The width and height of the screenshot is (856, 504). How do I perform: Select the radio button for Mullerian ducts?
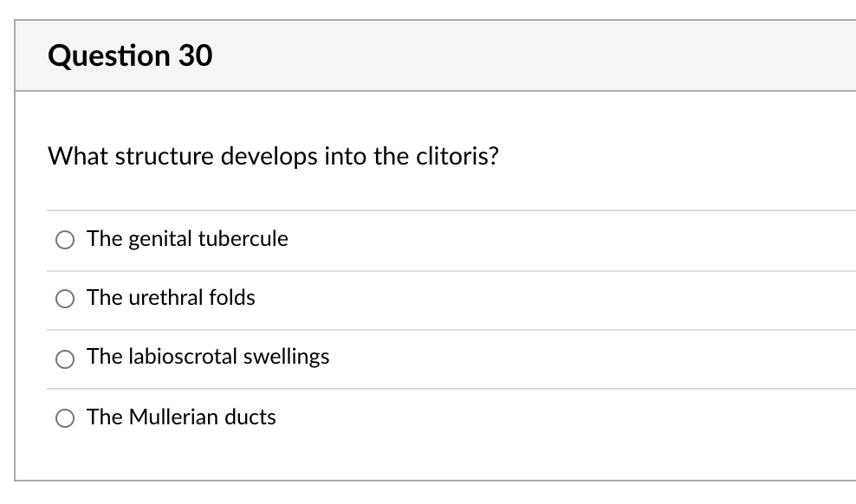(x=65, y=417)
